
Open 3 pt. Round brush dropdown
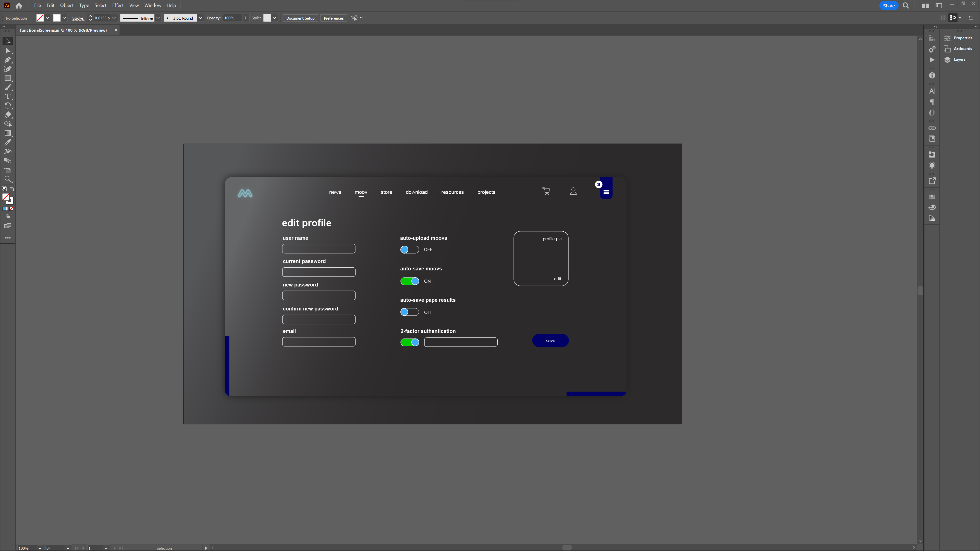tap(200, 18)
